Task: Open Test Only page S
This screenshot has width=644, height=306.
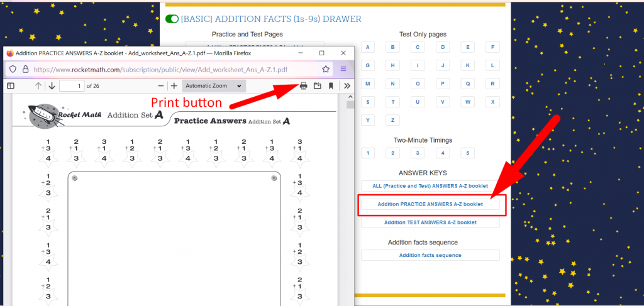Action: [x=367, y=102]
